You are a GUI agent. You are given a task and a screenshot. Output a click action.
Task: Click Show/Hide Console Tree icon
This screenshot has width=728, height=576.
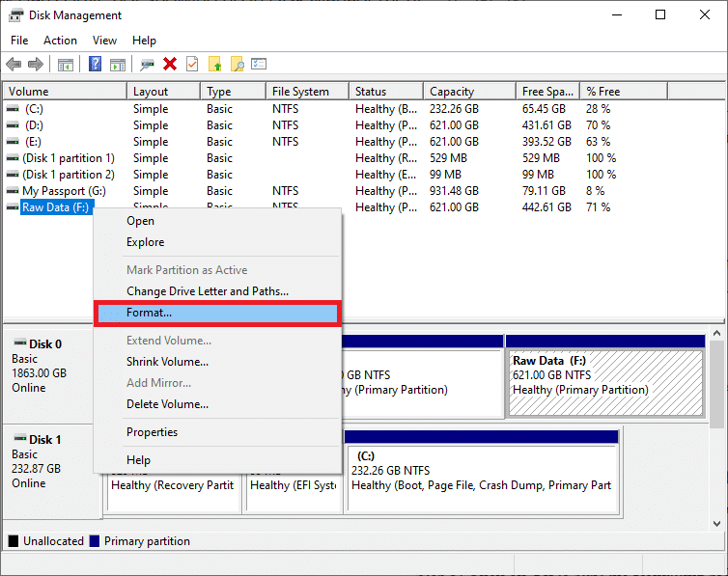point(66,65)
